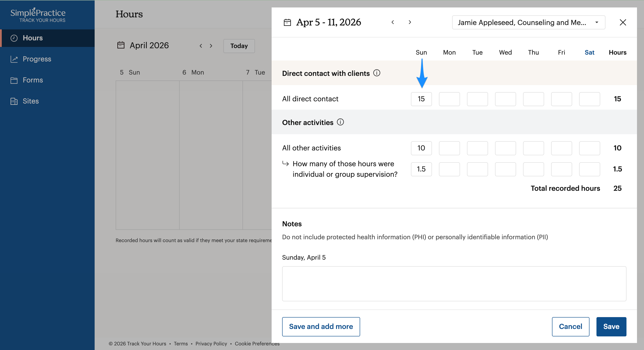The image size is (644, 350).
Task: Click the Wednesday supervision hours field
Action: (x=505, y=169)
